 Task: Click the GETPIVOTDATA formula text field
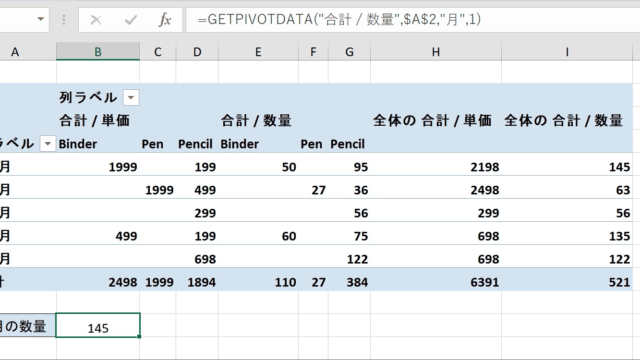[x=413, y=19]
